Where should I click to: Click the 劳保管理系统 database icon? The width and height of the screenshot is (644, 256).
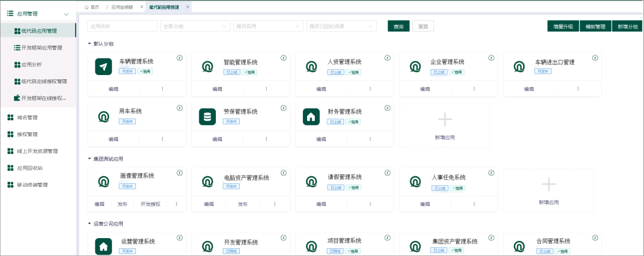tap(208, 117)
